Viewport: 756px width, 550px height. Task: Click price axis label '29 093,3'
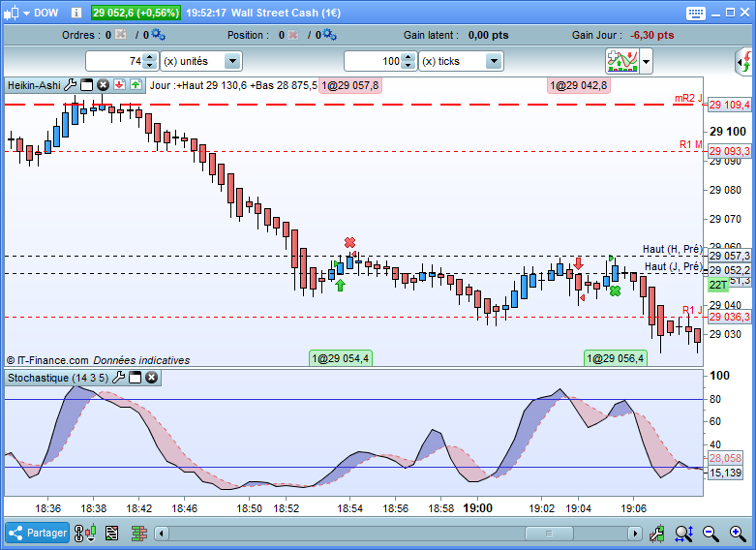tap(730, 151)
